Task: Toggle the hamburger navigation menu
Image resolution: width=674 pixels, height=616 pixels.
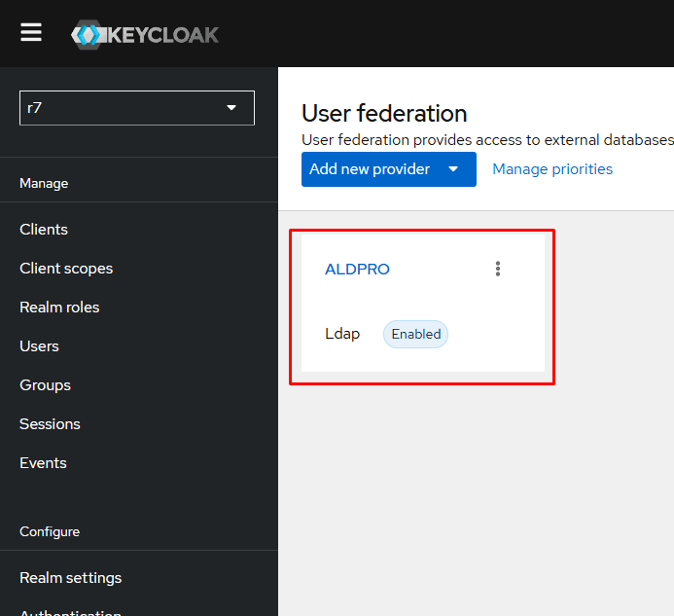Action: click(x=31, y=33)
